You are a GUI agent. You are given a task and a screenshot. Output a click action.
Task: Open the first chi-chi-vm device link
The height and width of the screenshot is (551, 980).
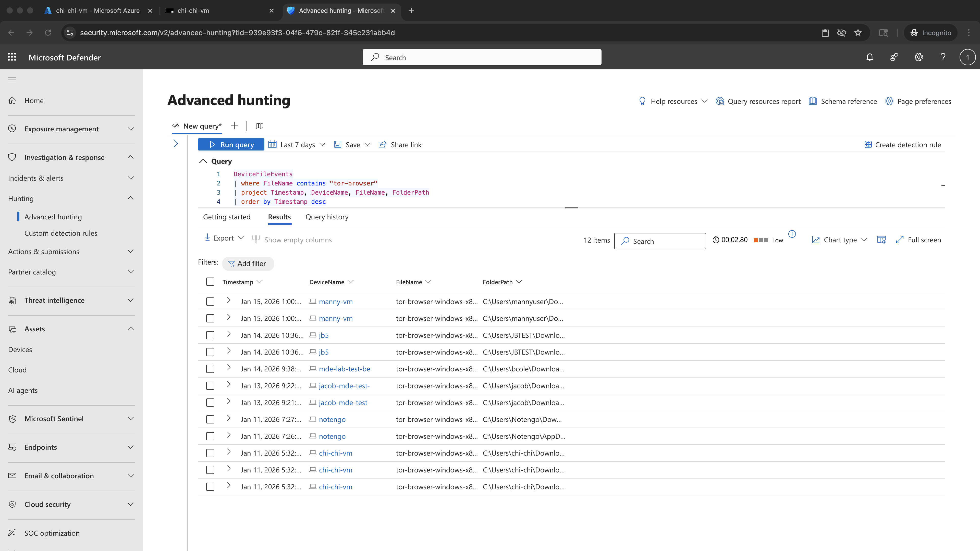[336, 453]
